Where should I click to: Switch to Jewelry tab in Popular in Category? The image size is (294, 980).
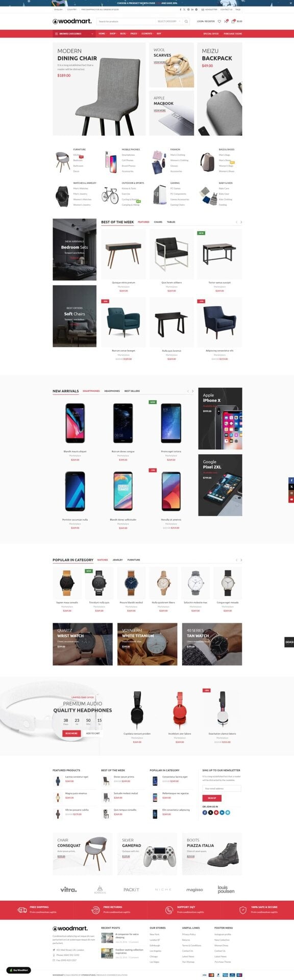117,560
